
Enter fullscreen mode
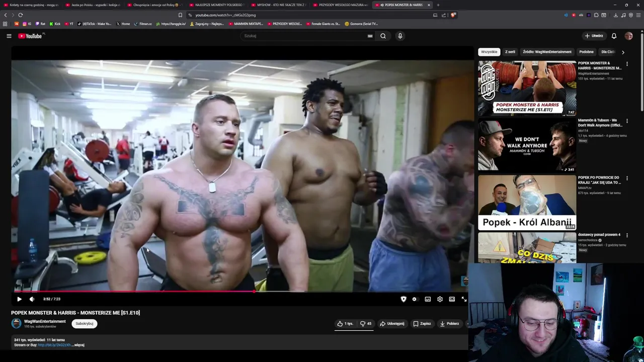[464, 299]
